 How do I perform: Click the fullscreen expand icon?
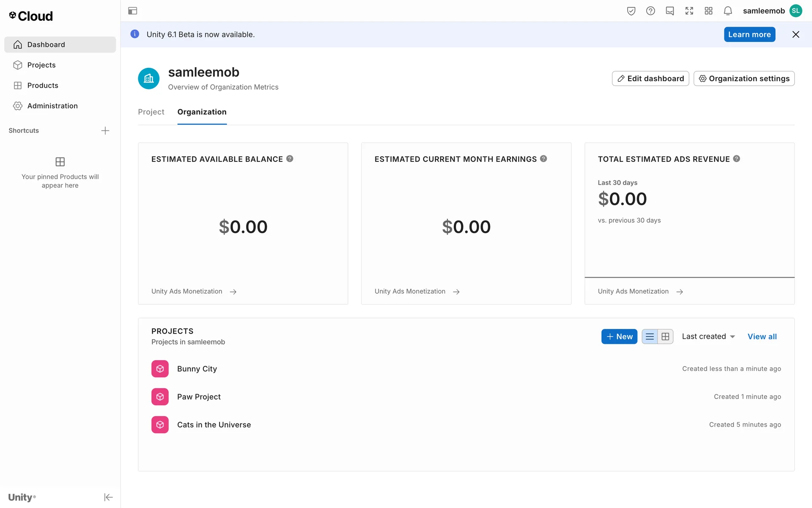(x=689, y=11)
